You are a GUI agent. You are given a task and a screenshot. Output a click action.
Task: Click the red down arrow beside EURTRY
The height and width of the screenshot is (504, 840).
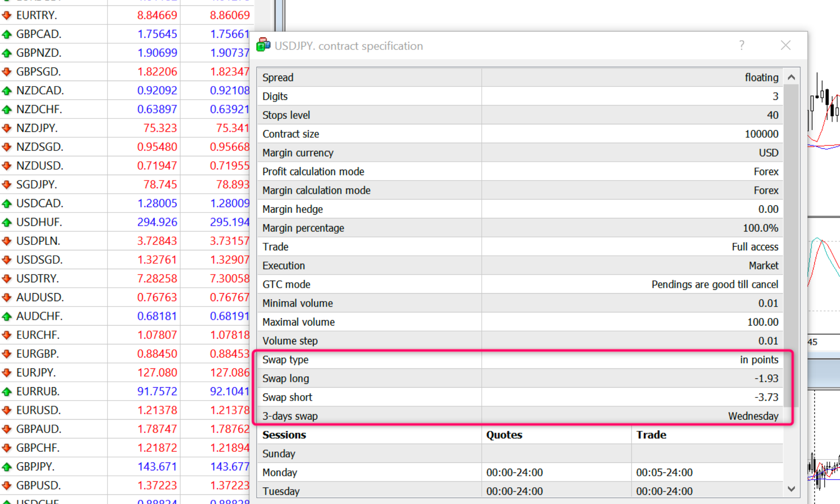coord(7,15)
